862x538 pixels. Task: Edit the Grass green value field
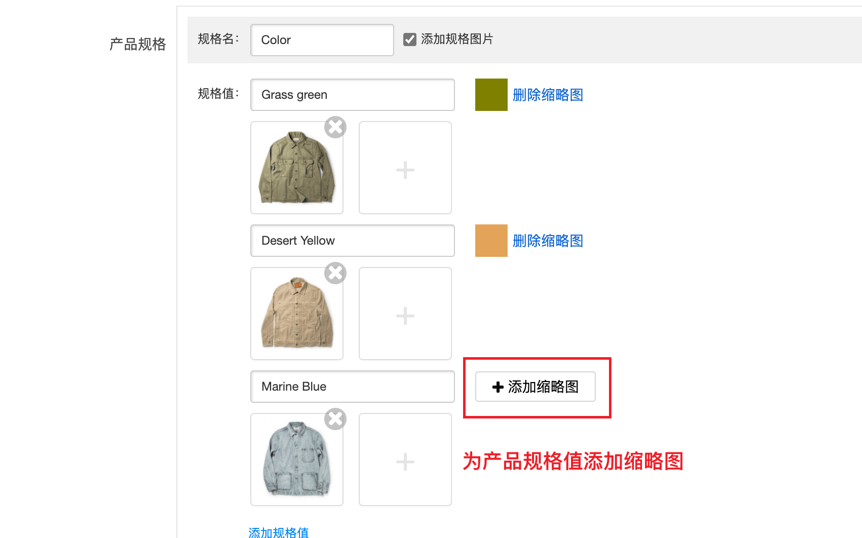coord(352,95)
